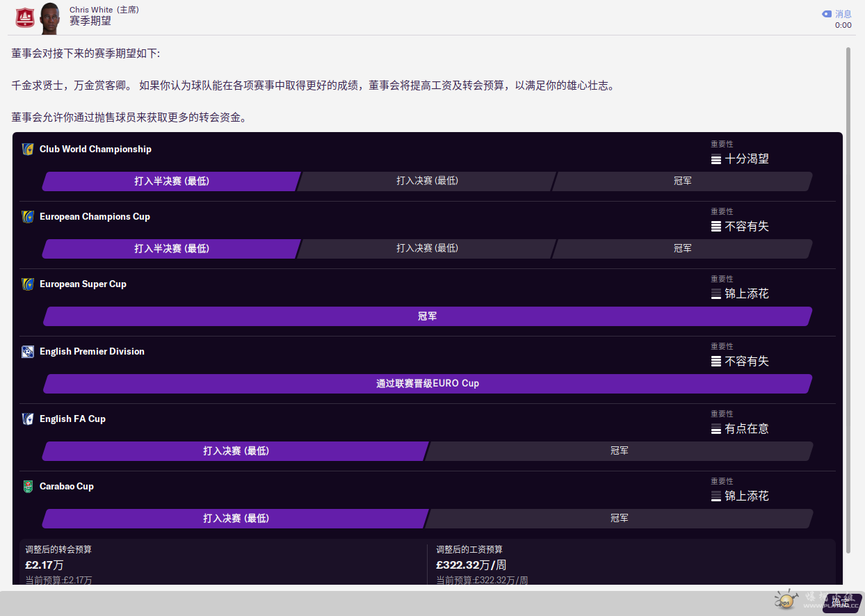Click the 十分渴望 importance text
This screenshot has width=865, height=616.
pos(747,159)
